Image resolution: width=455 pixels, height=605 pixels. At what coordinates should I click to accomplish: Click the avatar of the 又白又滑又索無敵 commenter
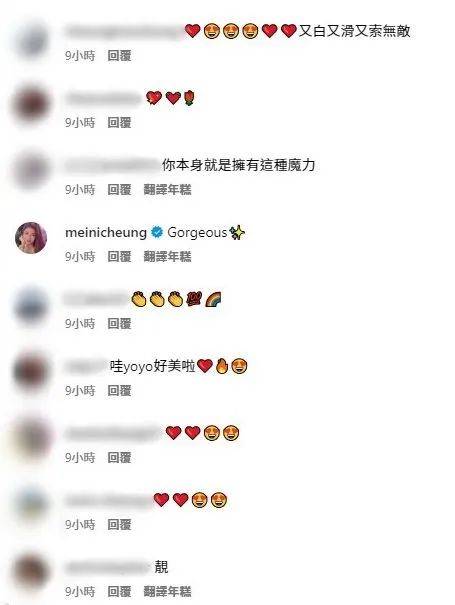32,41
